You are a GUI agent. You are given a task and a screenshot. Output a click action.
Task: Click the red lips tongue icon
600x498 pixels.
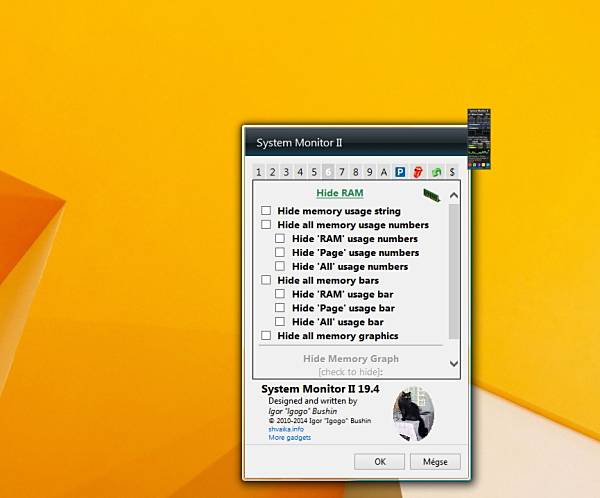pyautogui.click(x=418, y=172)
